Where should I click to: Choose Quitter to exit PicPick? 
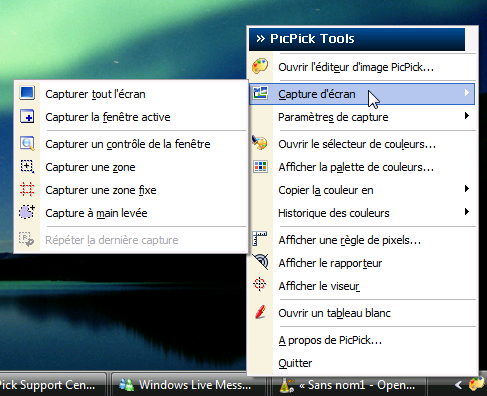tap(362, 363)
